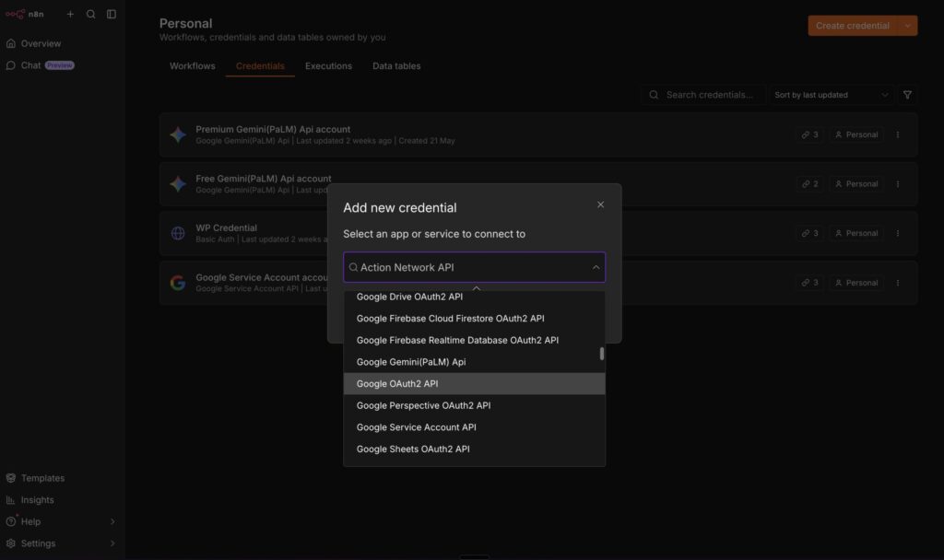Open actions menu for WP Credential row

point(898,233)
